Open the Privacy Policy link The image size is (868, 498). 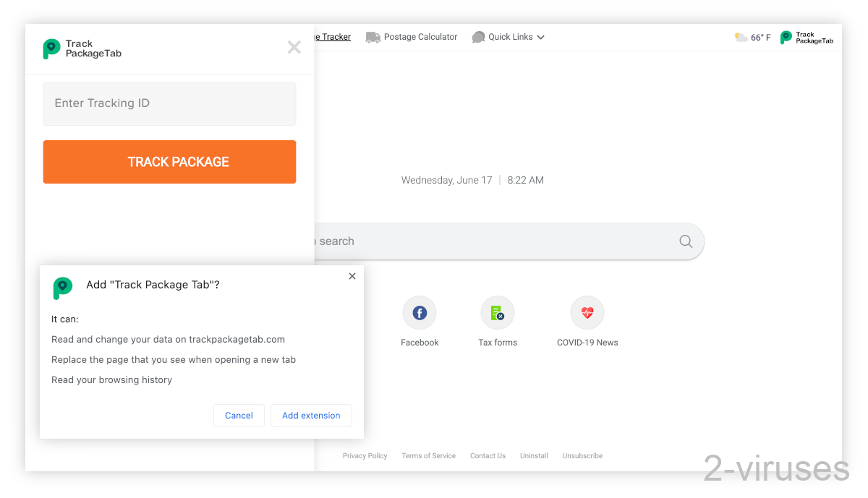(x=365, y=455)
